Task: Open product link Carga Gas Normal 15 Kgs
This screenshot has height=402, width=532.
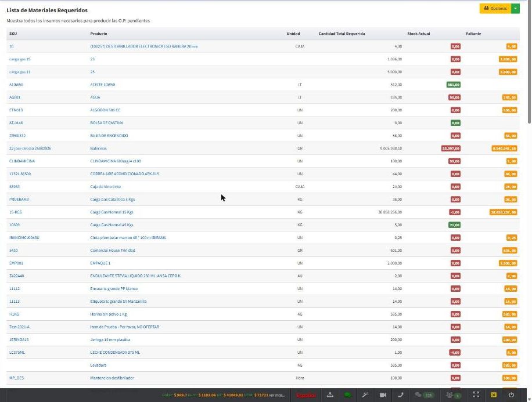Action: tap(112, 212)
